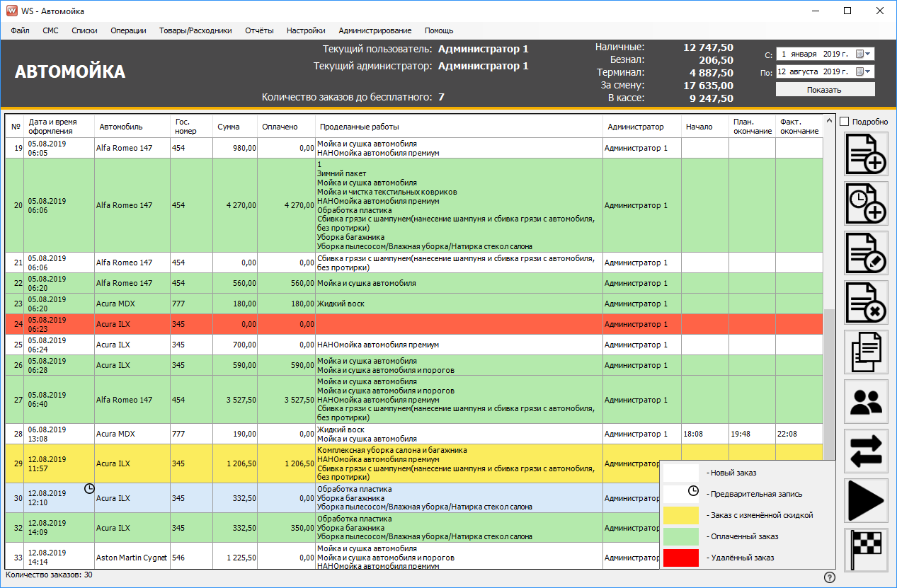Screen dimensions: 897x588
Task: Click the delete order icon
Action: coord(866,302)
